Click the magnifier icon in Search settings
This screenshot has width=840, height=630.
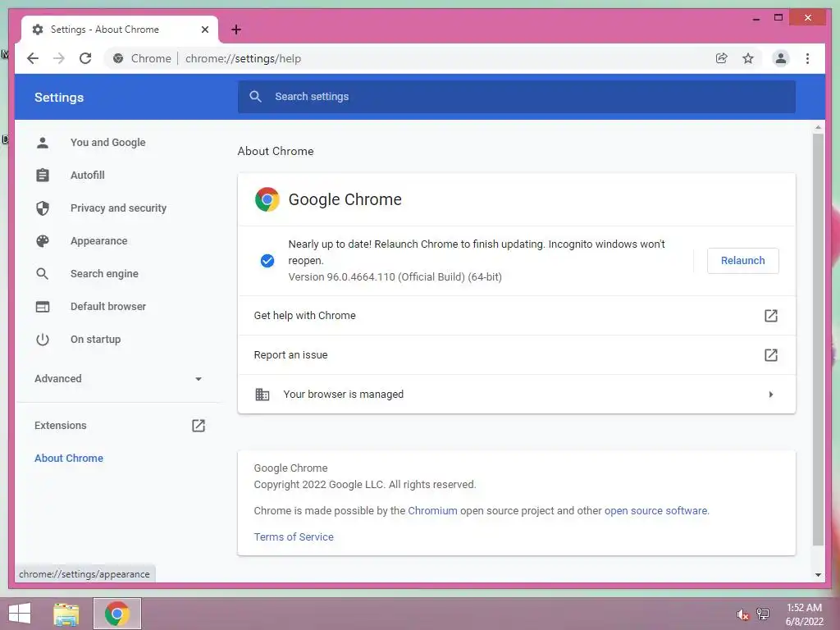tap(256, 97)
